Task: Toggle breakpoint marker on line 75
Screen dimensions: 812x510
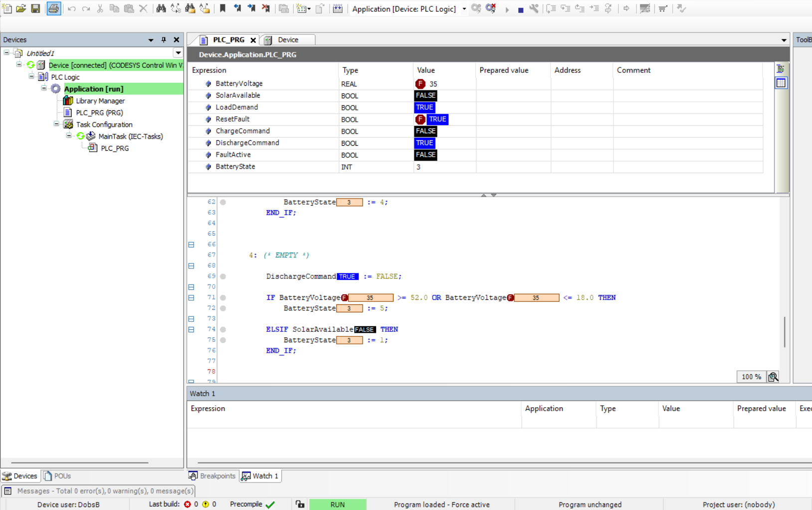Action: (x=223, y=340)
